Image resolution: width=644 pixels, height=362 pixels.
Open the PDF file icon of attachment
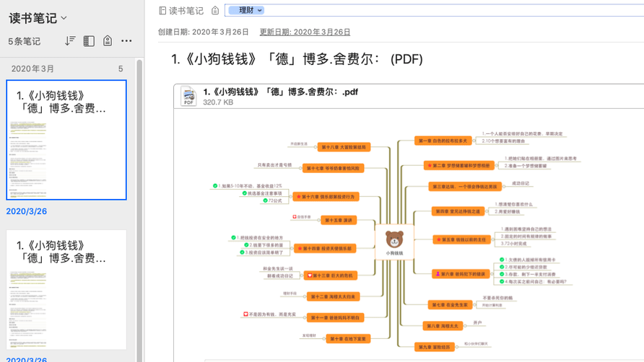(x=188, y=96)
